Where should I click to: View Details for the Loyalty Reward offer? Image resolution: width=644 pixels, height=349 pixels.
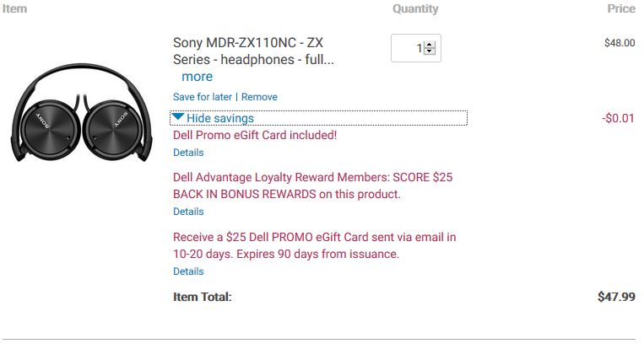tap(188, 212)
